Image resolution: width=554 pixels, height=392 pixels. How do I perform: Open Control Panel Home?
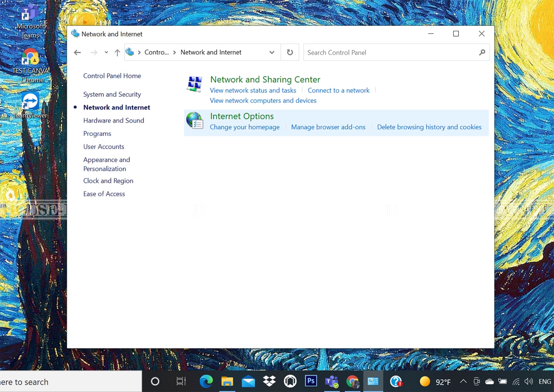point(112,76)
